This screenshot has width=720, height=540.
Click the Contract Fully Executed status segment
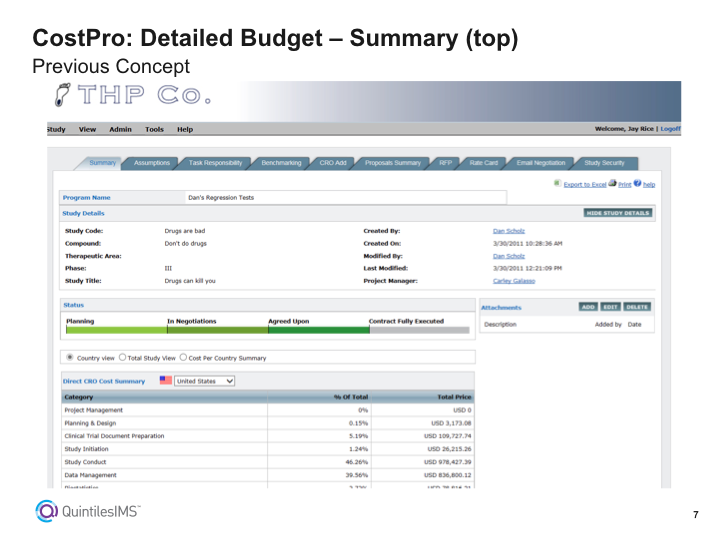pyautogui.click(x=420, y=330)
